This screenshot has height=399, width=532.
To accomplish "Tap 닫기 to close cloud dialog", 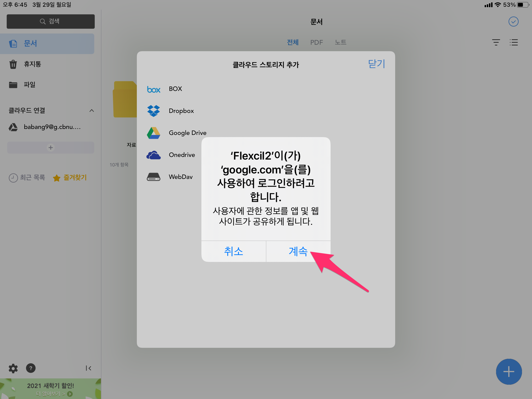I will pyautogui.click(x=376, y=64).
